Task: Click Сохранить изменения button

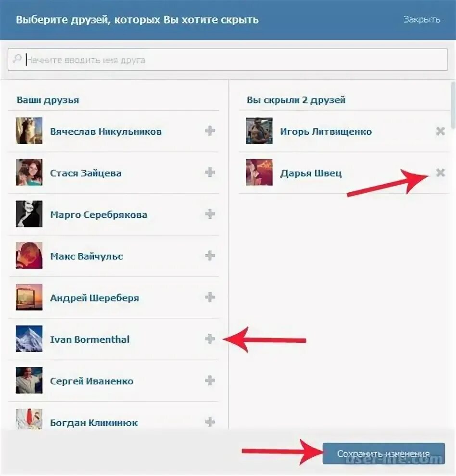Action: coord(384,453)
